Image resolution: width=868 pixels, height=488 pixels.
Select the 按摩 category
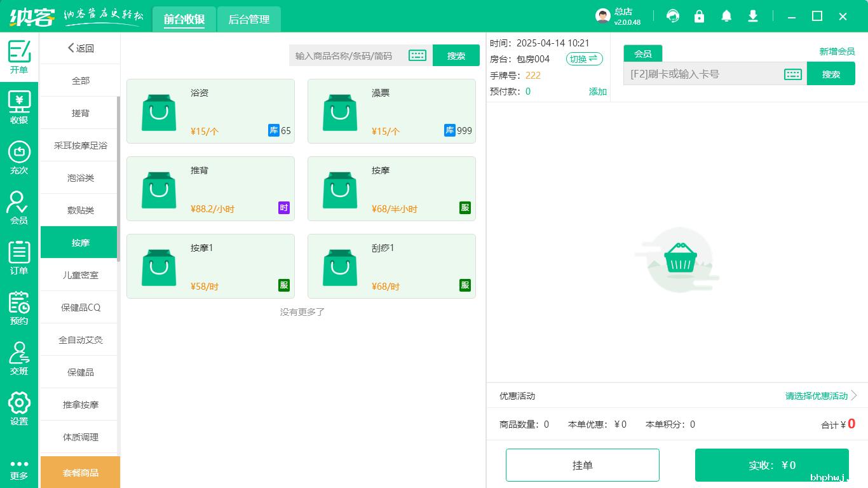click(x=80, y=243)
